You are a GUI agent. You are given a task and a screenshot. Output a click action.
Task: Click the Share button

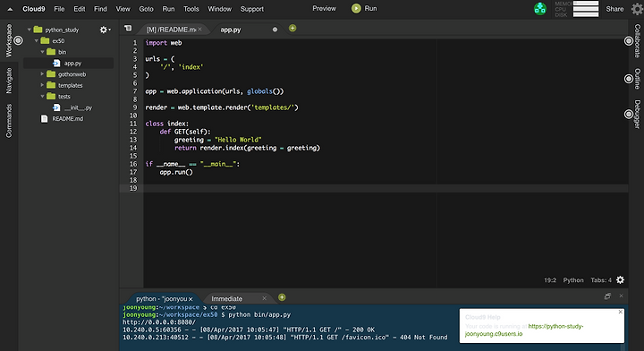[x=614, y=9]
